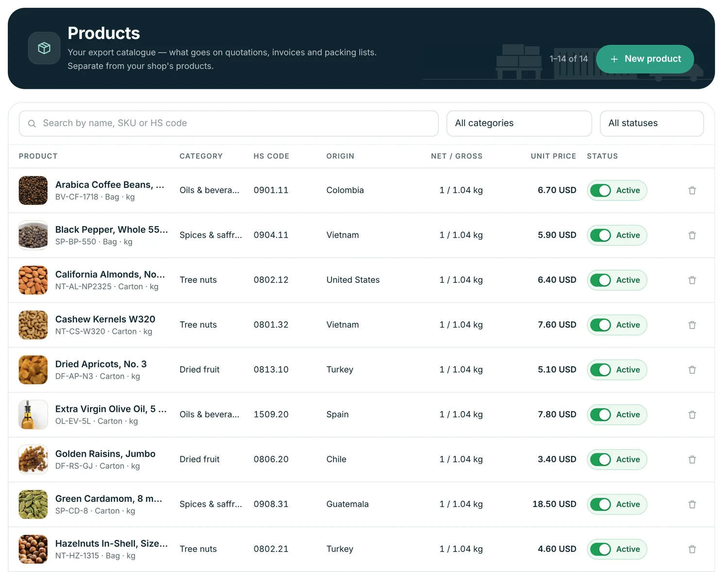Open the Dried Apricots, No. 3 name

(101, 364)
